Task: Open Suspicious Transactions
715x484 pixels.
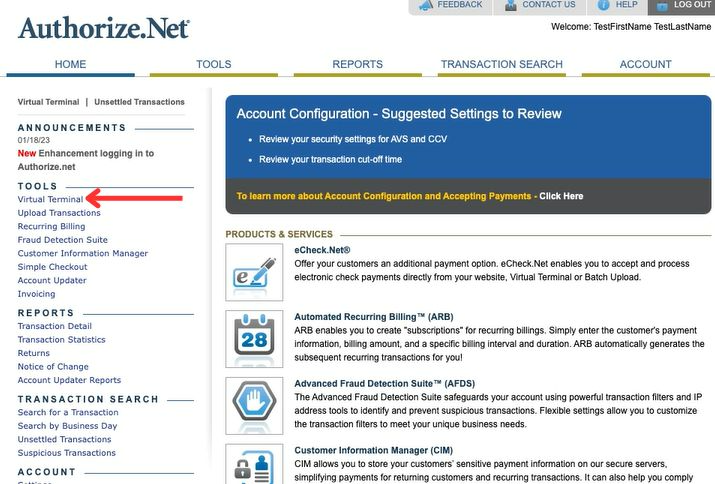Action: click(x=67, y=453)
